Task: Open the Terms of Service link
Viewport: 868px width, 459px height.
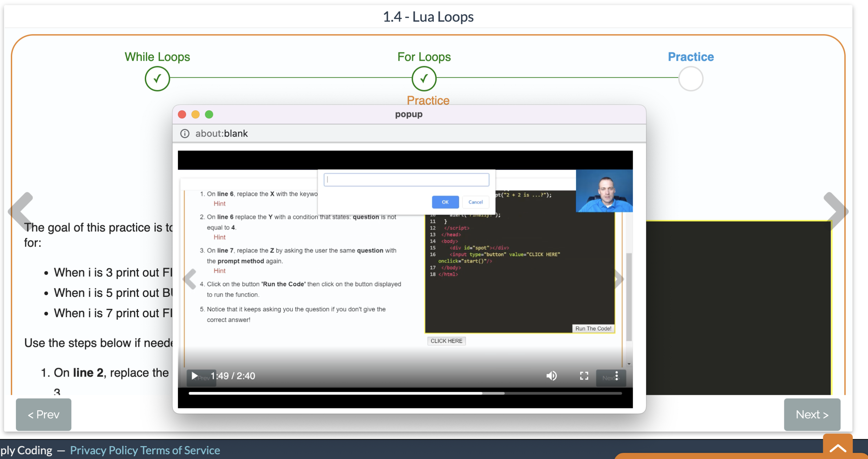Action: click(180, 450)
